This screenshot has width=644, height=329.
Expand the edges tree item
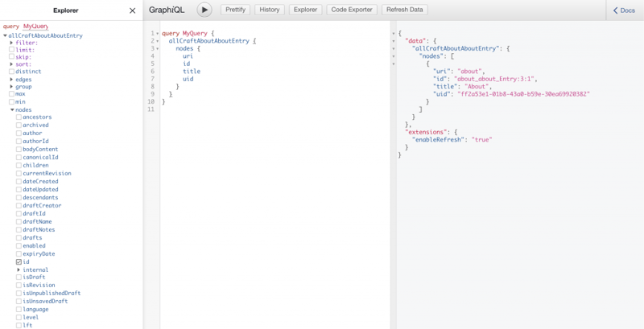(x=12, y=80)
